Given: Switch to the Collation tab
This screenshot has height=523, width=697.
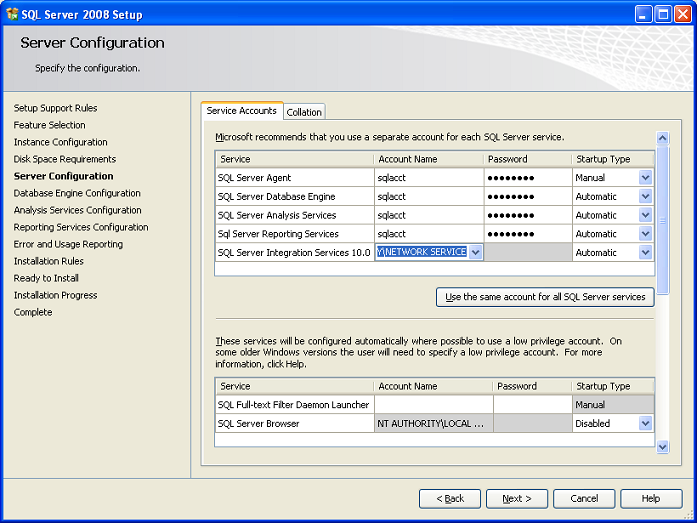Looking at the screenshot, I should tap(304, 112).
